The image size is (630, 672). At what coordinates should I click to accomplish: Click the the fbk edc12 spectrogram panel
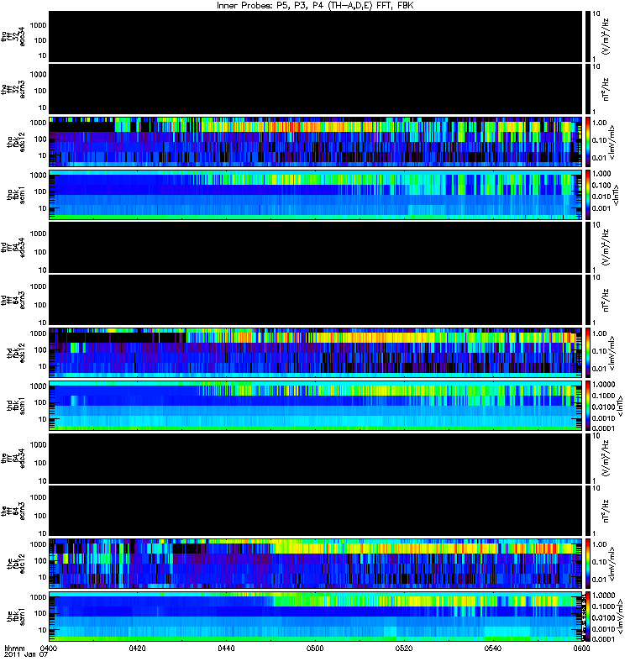(316, 564)
